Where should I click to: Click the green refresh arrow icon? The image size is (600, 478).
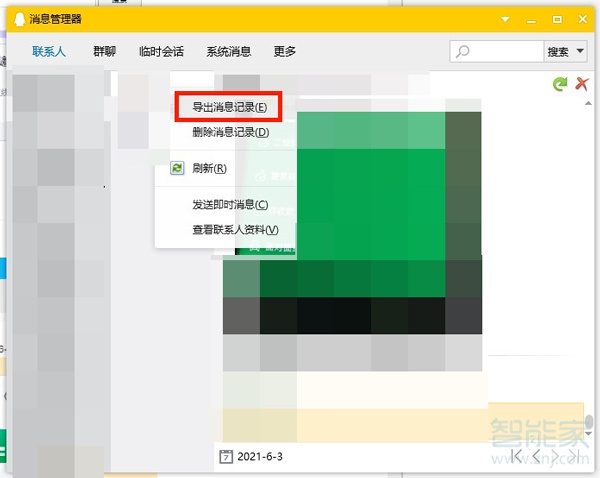560,84
